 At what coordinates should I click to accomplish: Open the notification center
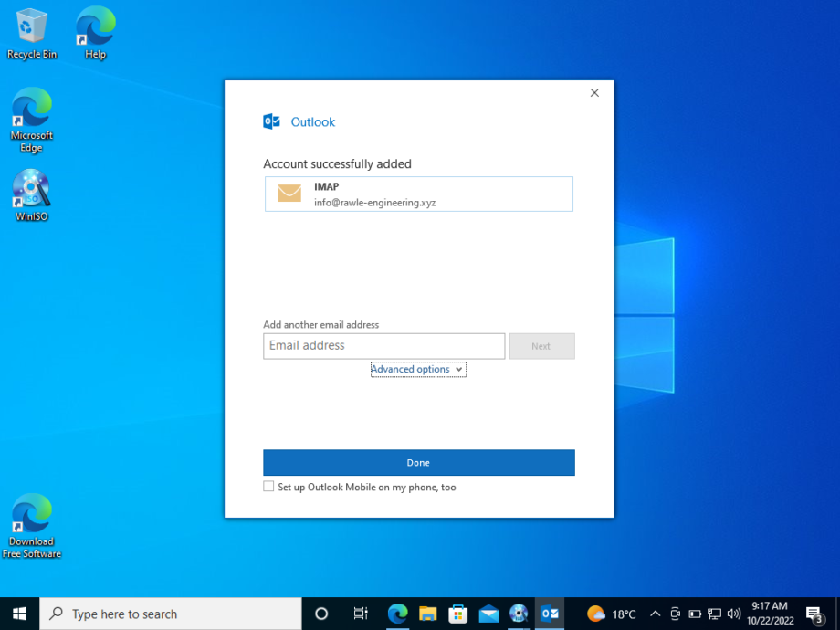click(815, 614)
